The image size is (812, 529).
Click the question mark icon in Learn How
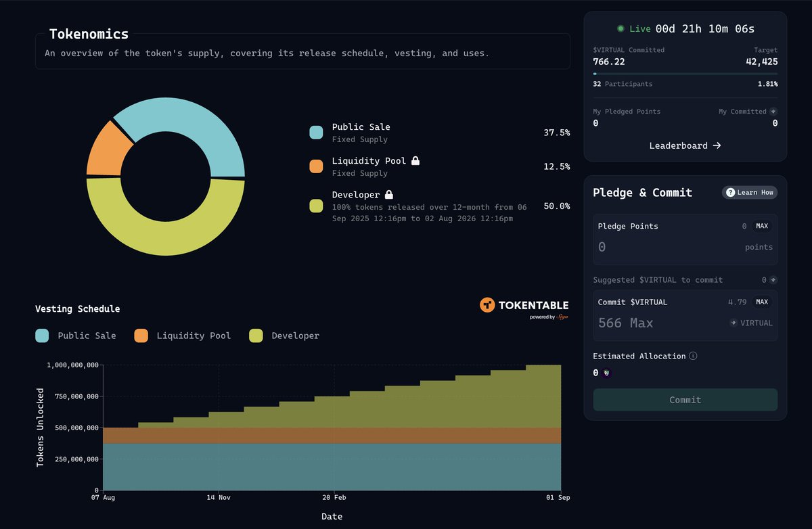tap(730, 193)
